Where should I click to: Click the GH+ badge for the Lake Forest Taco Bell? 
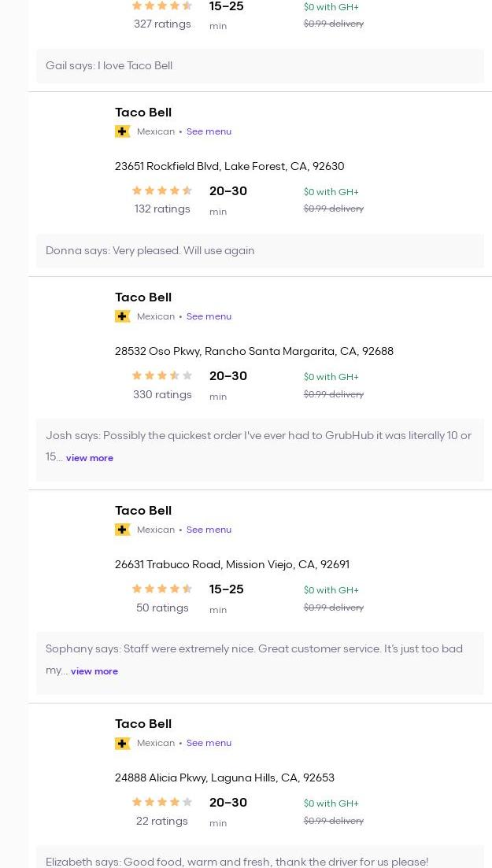[x=122, y=131]
